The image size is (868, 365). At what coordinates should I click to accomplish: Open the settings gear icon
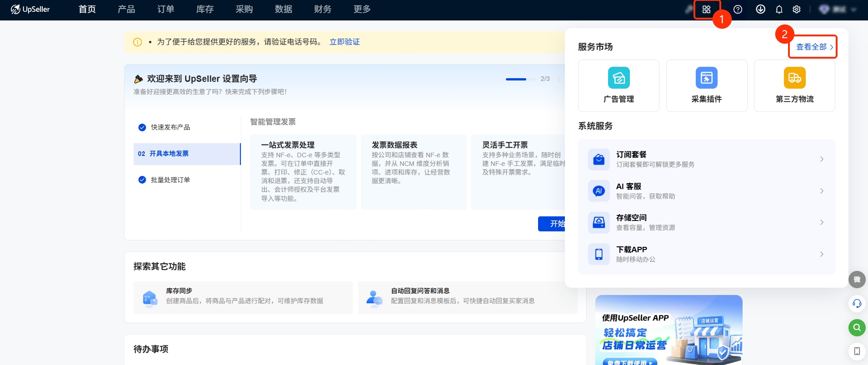797,10
